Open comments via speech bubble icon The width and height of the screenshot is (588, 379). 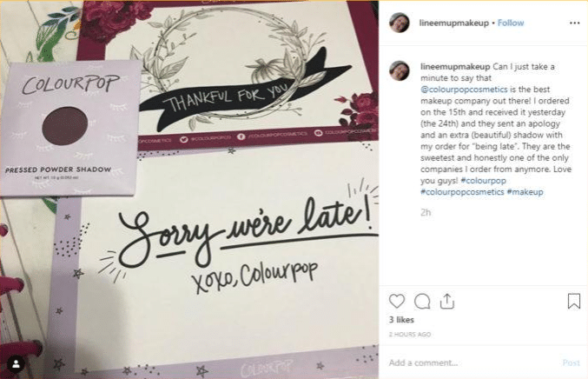click(x=422, y=301)
